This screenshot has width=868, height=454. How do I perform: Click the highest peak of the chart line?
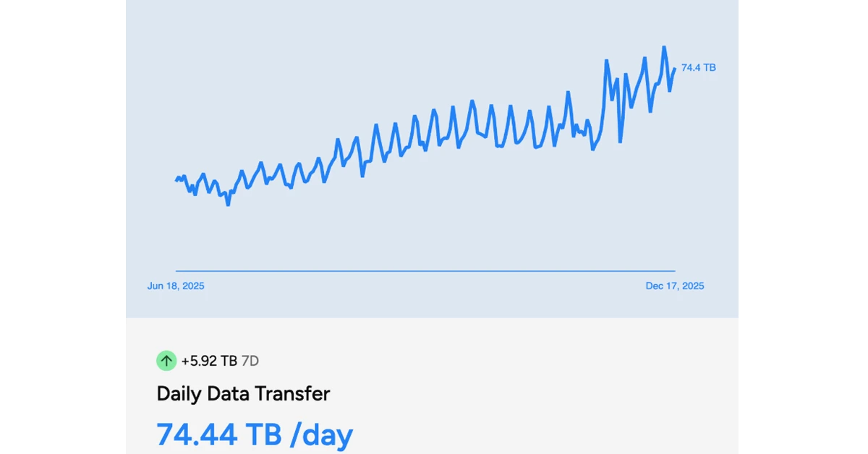point(663,48)
